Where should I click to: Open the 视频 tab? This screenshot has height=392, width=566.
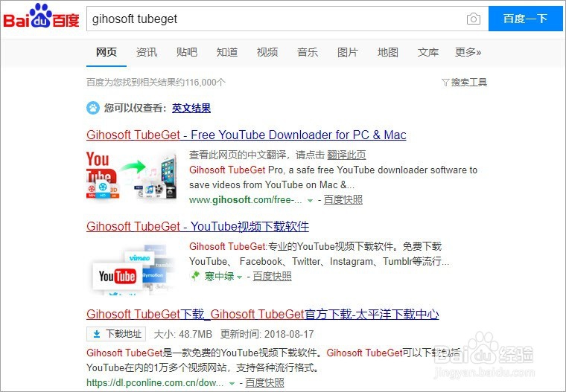(x=267, y=52)
